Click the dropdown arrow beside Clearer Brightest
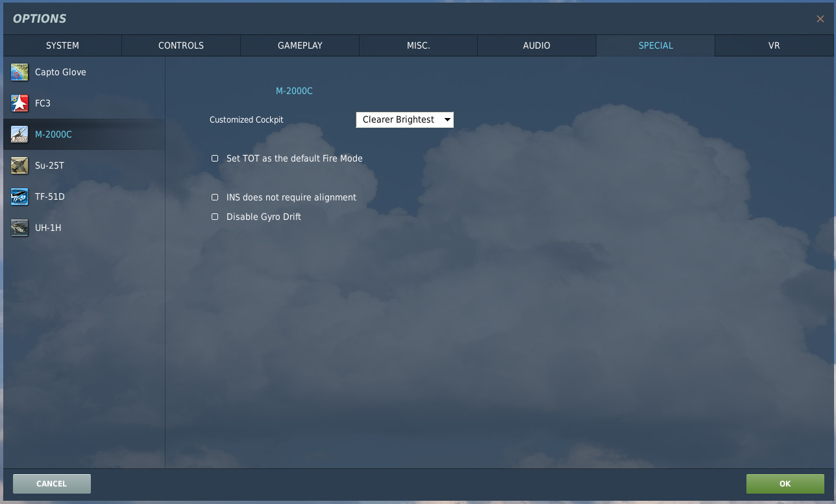Screen dimensions: 836x504 coord(447,120)
